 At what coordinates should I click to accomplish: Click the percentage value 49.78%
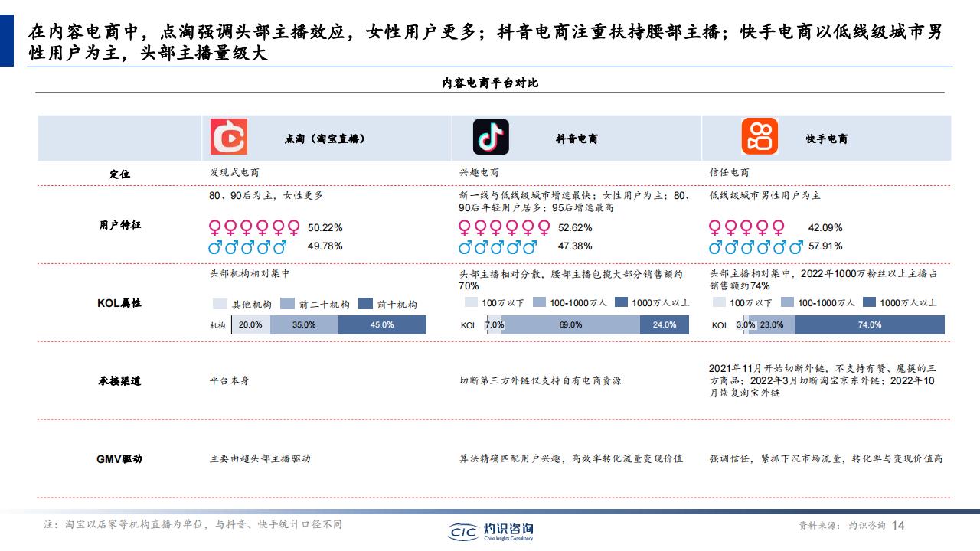click(x=325, y=246)
